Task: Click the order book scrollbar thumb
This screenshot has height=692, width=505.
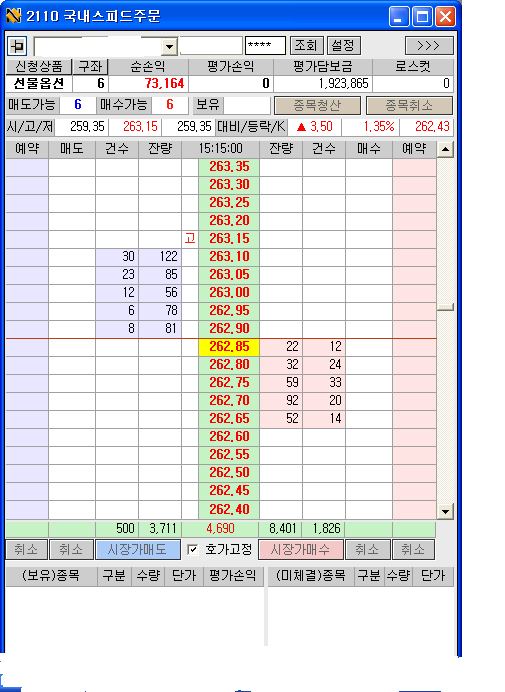Action: pyautogui.click(x=445, y=307)
